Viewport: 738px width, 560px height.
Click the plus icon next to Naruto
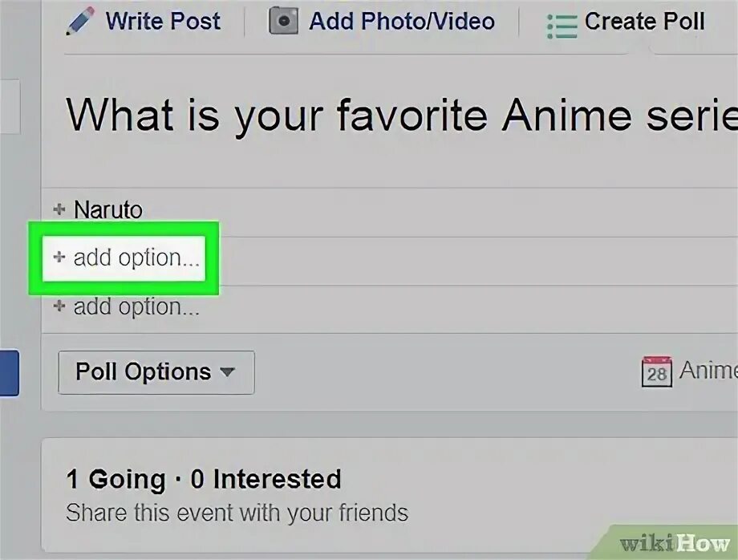click(59, 209)
